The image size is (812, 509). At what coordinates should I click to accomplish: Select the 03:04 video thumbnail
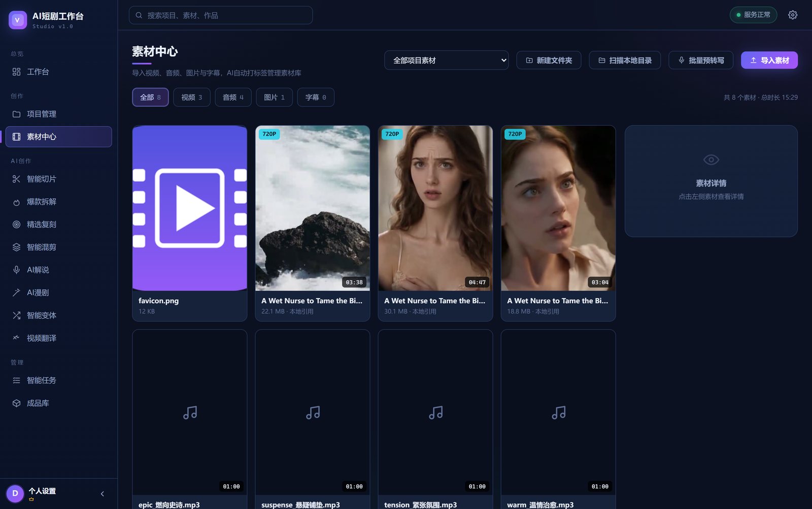tap(558, 208)
